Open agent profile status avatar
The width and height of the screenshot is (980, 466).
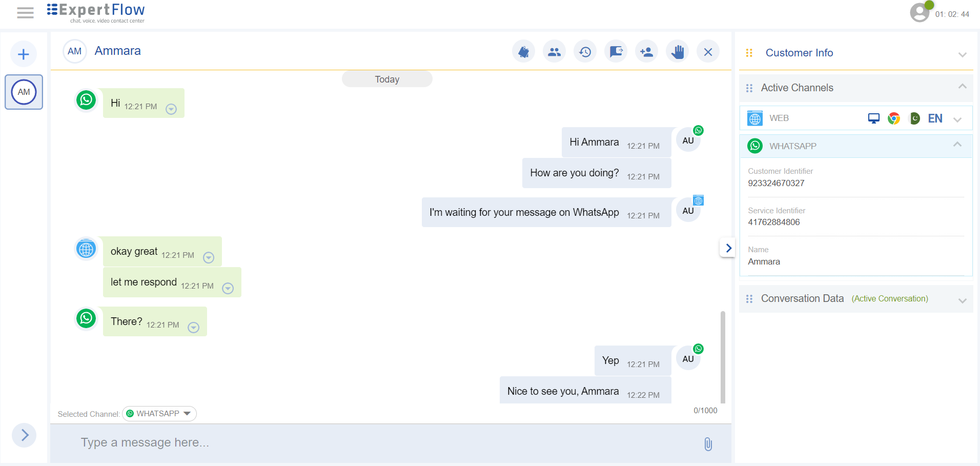coord(920,12)
